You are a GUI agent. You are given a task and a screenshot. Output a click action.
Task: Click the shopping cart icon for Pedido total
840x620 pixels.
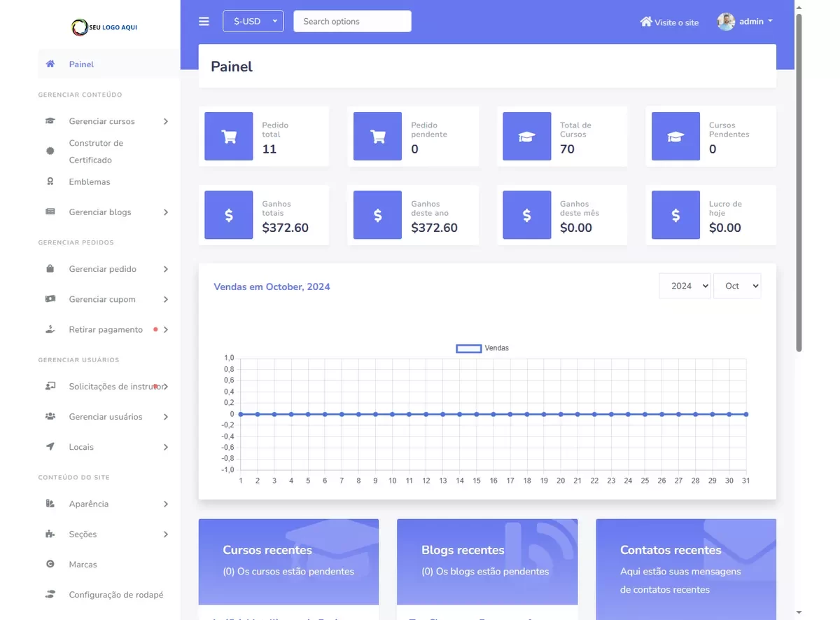pos(229,137)
